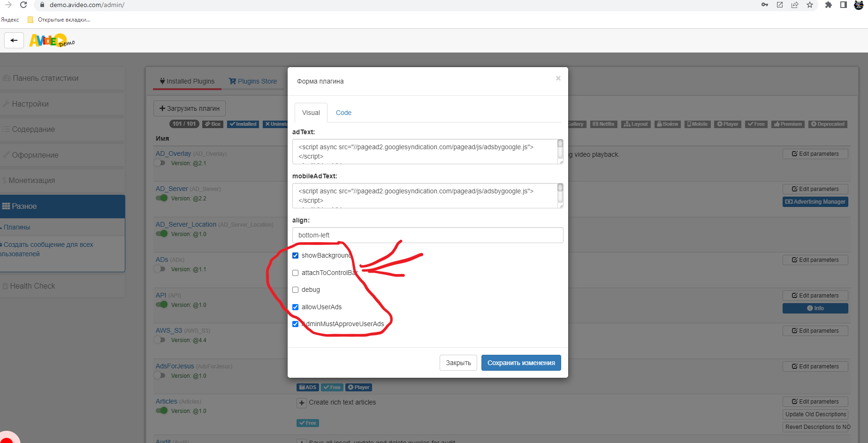Expand the Оформление sidebar menu

click(x=62, y=155)
